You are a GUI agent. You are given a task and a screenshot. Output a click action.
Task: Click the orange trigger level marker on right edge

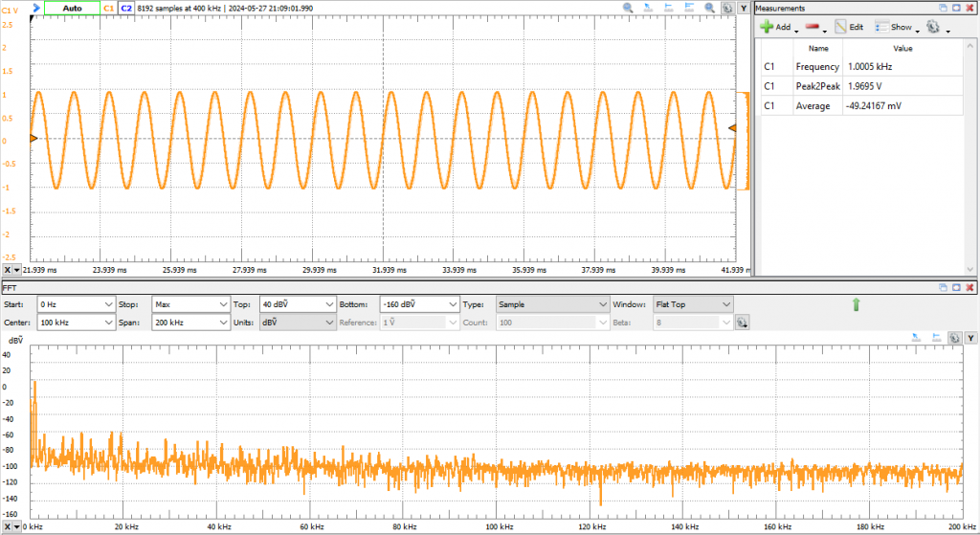tap(732, 127)
